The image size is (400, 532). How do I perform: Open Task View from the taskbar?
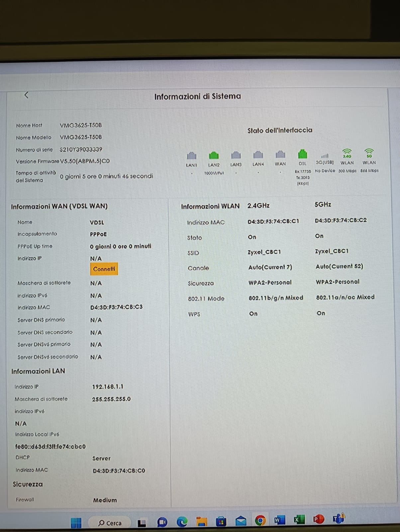click(142, 523)
